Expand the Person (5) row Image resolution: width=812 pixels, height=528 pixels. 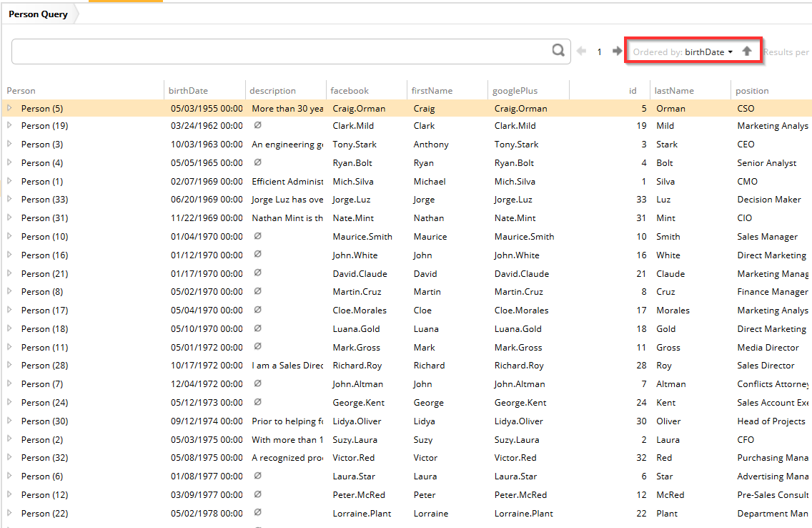pyautogui.click(x=10, y=108)
